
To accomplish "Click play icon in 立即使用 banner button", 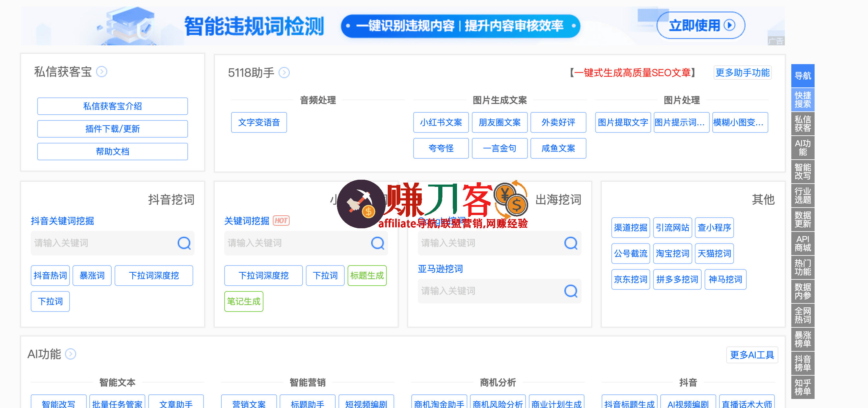I will click(729, 25).
